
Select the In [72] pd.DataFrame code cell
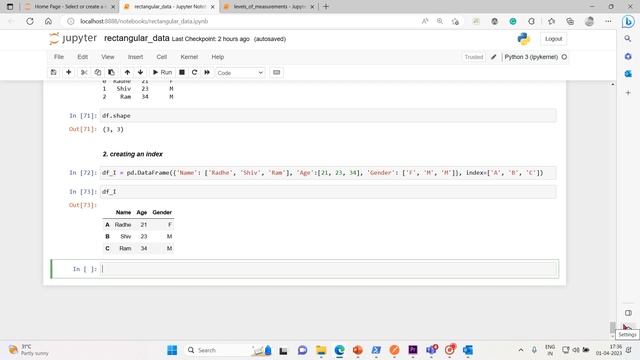[328, 173]
